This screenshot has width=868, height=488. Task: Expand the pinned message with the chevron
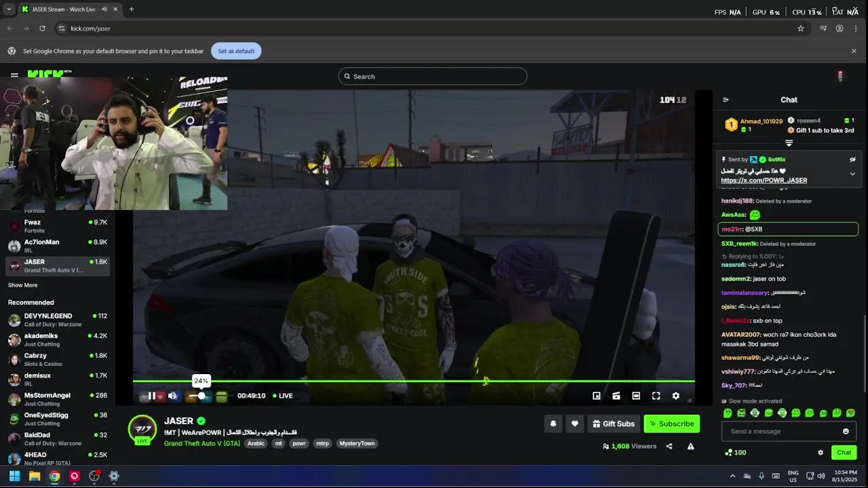click(852, 174)
